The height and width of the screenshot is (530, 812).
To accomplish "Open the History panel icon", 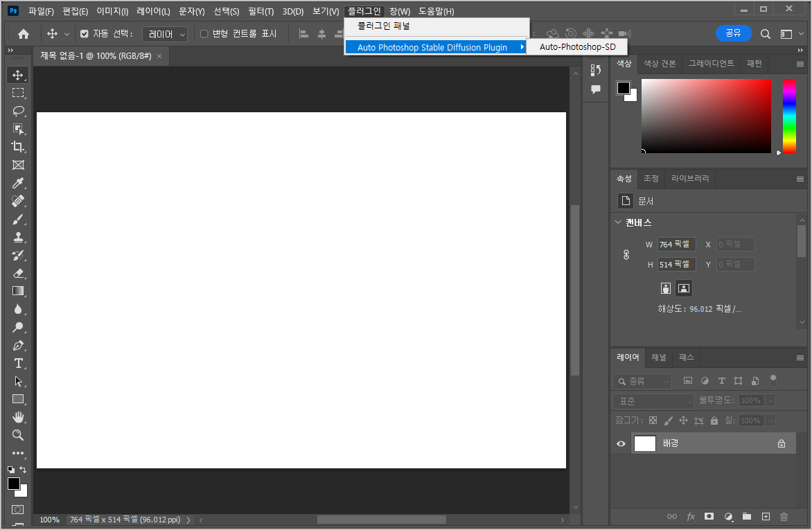I will [596, 71].
